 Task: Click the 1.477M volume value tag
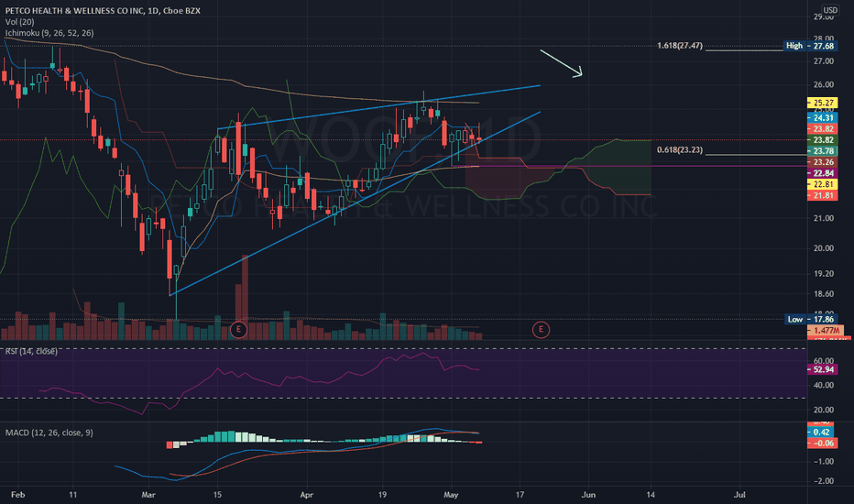click(x=826, y=331)
